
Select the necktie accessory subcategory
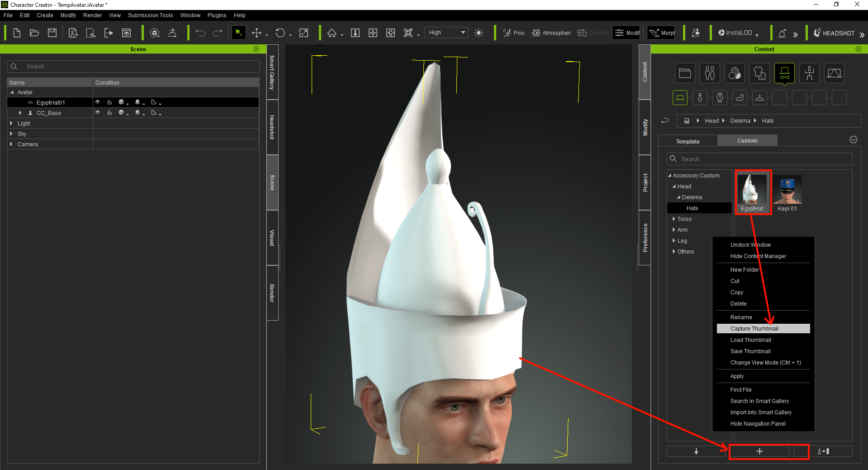(x=700, y=97)
